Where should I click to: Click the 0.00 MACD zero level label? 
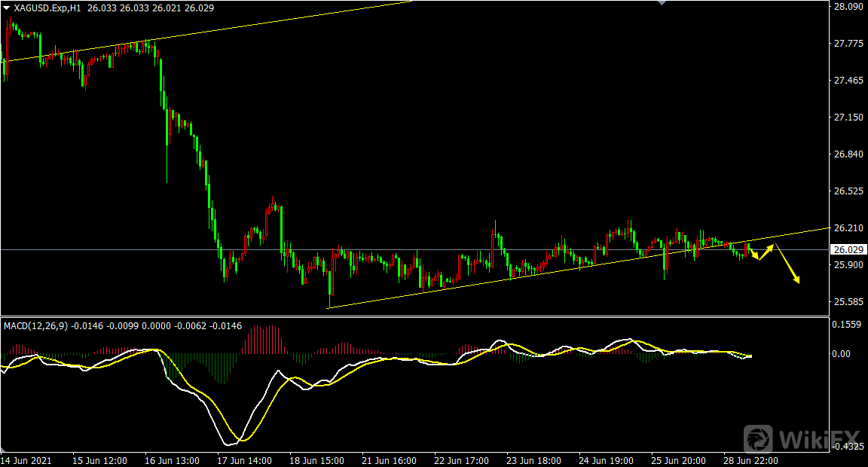click(x=842, y=354)
